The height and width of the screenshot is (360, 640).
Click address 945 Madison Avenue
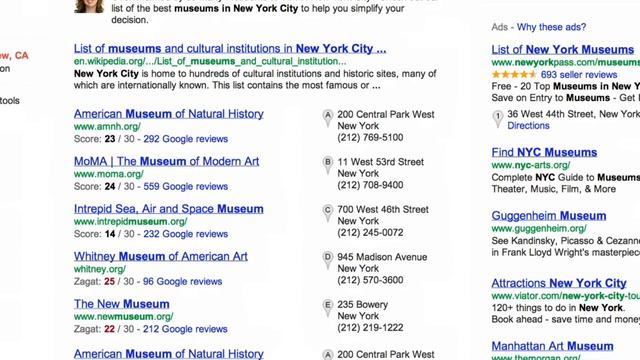point(382,257)
